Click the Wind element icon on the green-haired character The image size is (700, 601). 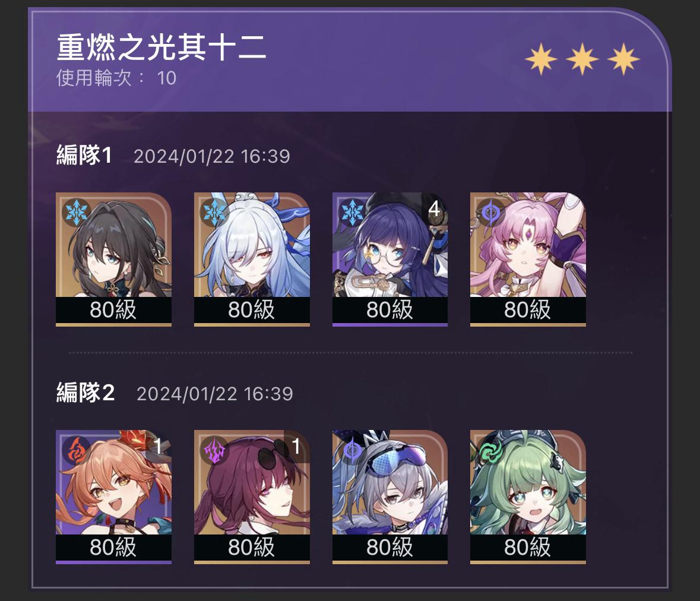pos(490,450)
